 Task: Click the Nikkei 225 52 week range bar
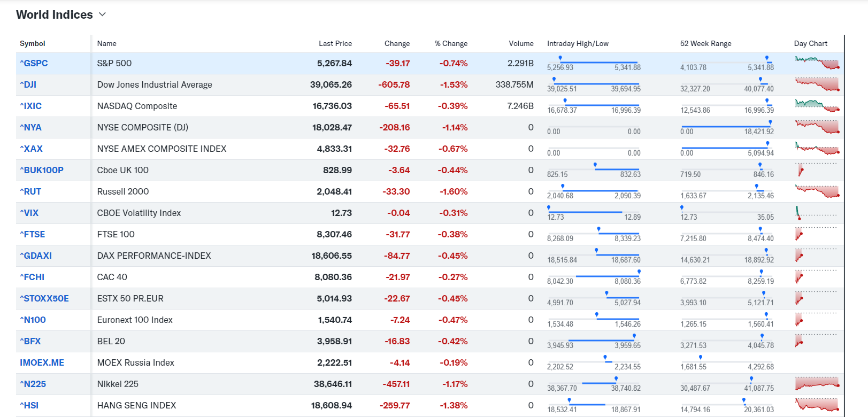(727, 383)
